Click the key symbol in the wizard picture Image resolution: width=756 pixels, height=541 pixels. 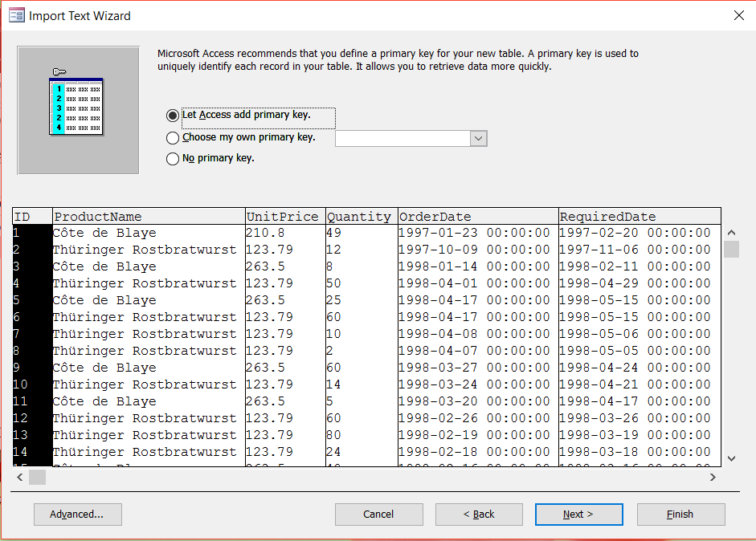[x=59, y=71]
